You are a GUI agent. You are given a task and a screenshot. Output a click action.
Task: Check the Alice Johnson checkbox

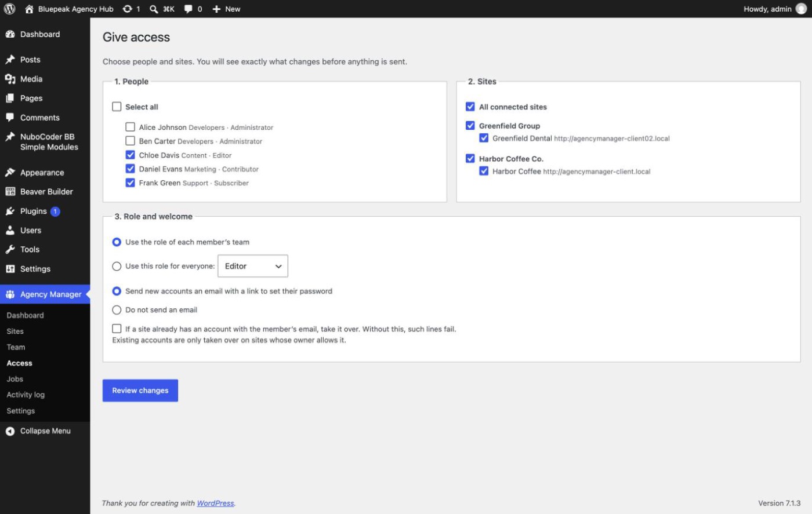coord(130,127)
